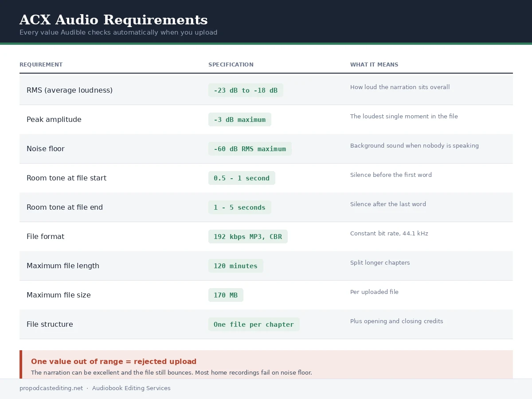Click the 0.5 - 1 second value

[x=242, y=178]
